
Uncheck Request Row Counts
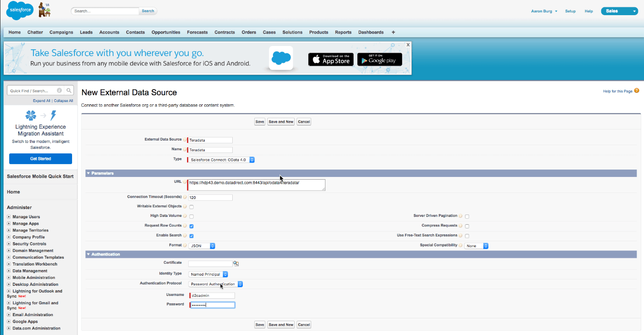191,226
